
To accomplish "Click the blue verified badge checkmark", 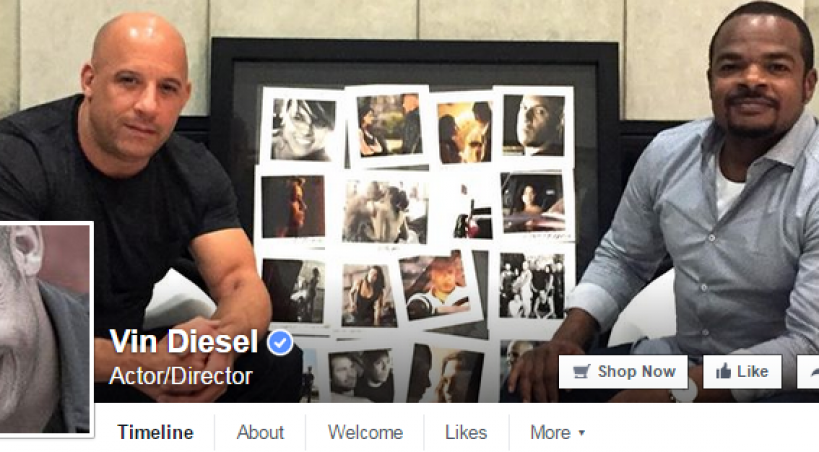I will (x=280, y=343).
